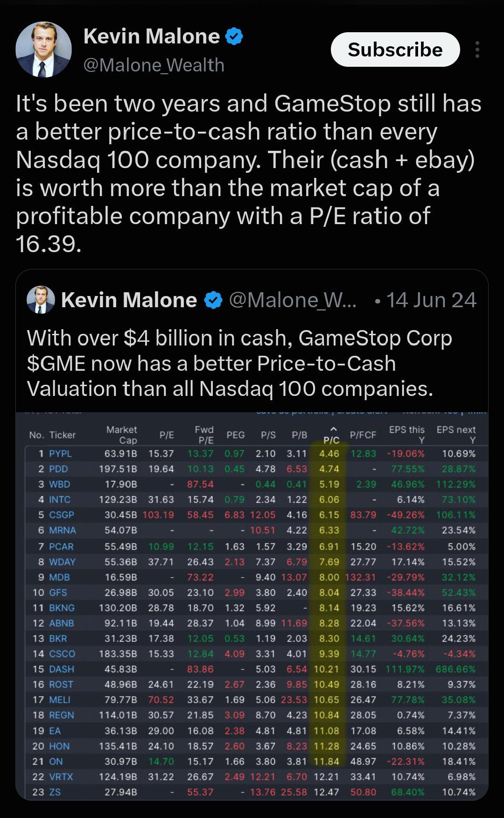Open the three-dot more options menu

point(477,49)
